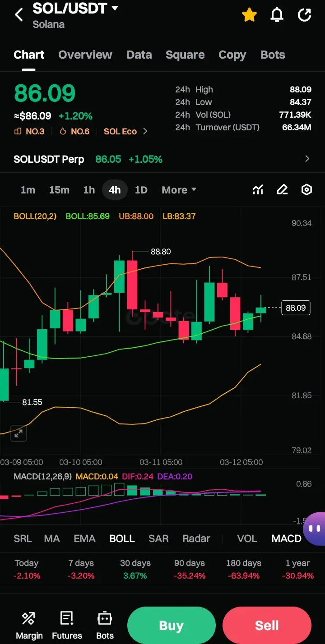Open the SOL Eco category link
The image size is (325, 644).
point(120,131)
